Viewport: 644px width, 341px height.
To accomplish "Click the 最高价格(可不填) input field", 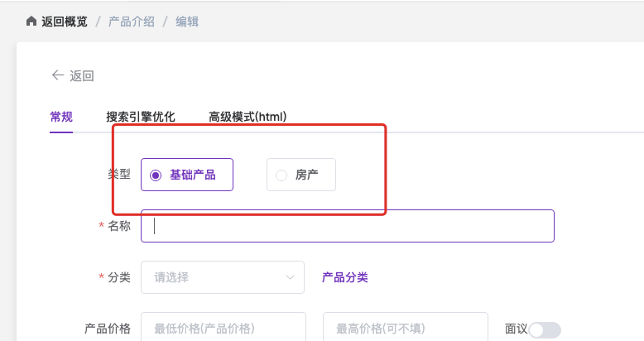I will tap(406, 327).
